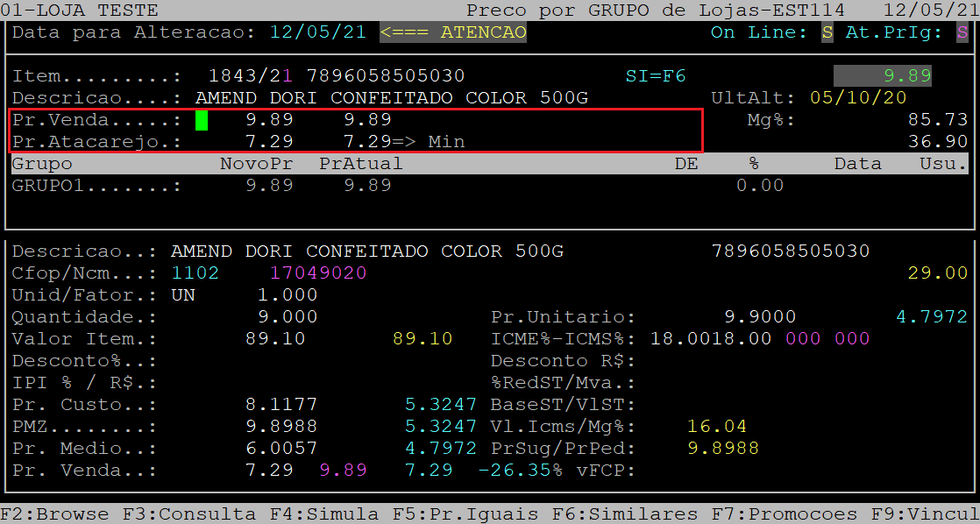Click the highlighted ATENCAO warning label
980x524 pixels.
point(453,32)
